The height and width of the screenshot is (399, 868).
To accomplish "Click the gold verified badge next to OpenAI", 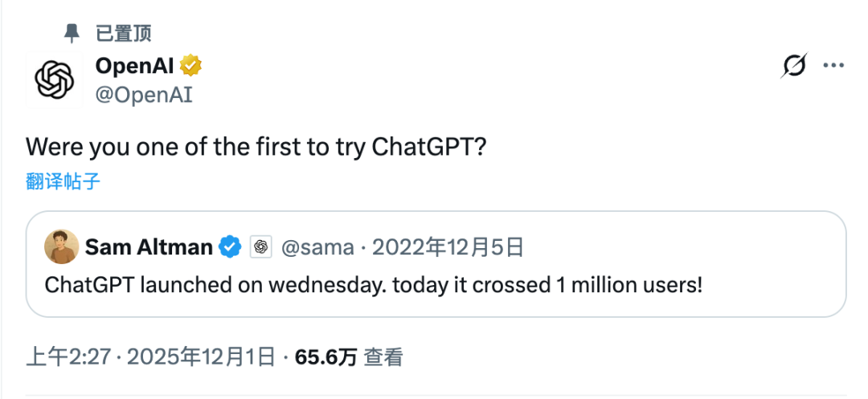I will pyautogui.click(x=190, y=65).
